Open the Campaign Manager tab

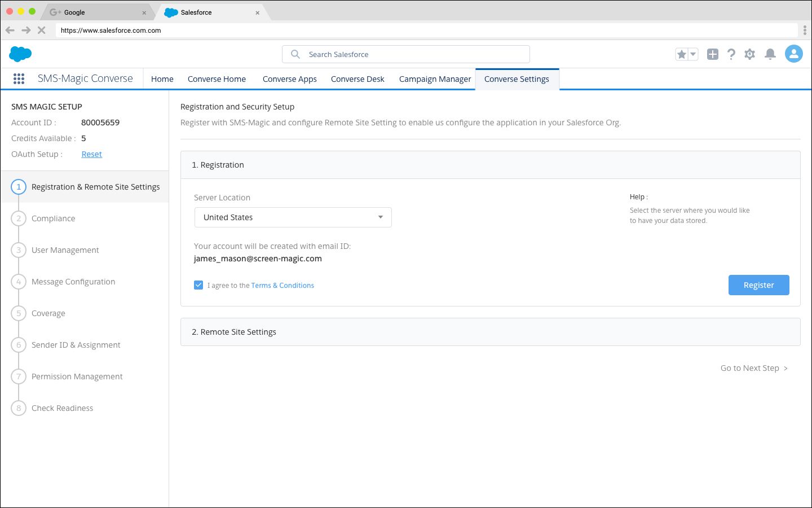click(435, 79)
